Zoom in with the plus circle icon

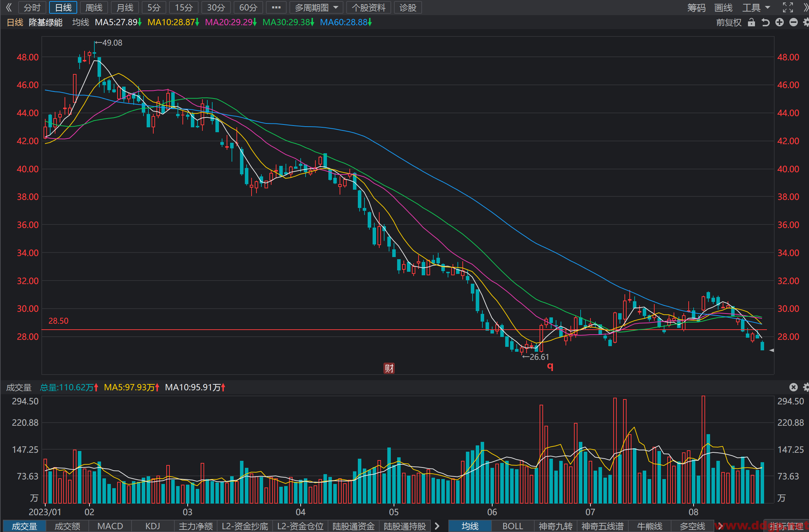(780, 22)
